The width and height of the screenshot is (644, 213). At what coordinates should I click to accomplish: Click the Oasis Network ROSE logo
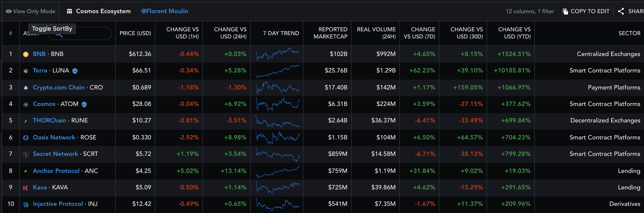(26, 138)
